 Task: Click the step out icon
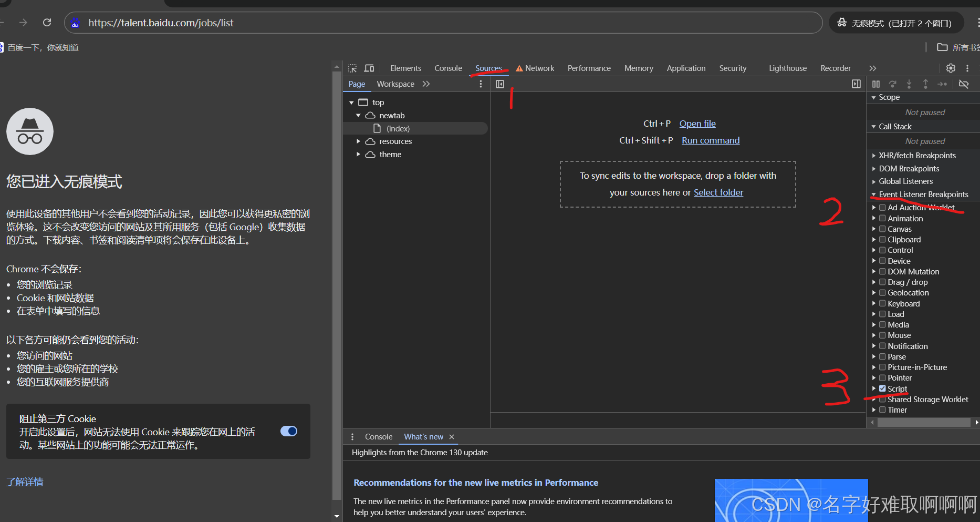pyautogui.click(x=925, y=84)
